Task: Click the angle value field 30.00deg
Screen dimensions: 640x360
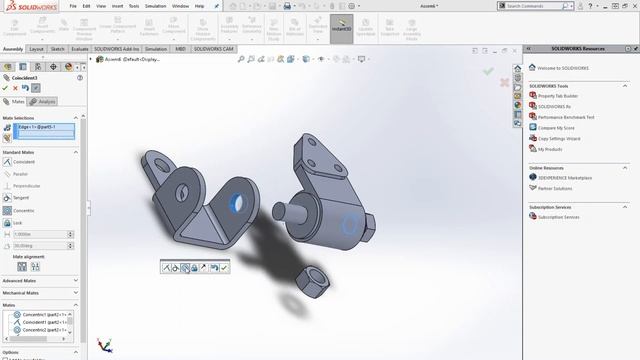Action: coord(40,246)
